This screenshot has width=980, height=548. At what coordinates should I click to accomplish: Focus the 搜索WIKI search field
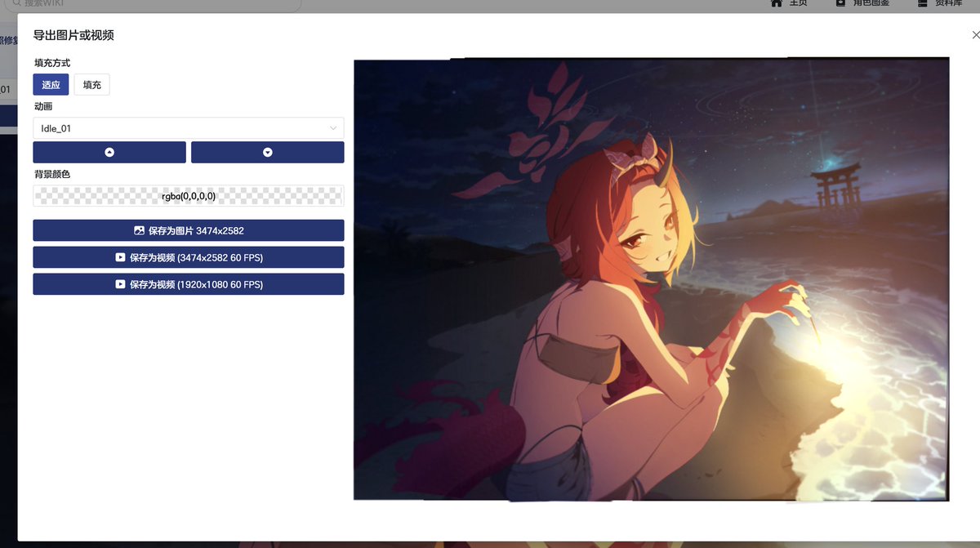(154, 4)
